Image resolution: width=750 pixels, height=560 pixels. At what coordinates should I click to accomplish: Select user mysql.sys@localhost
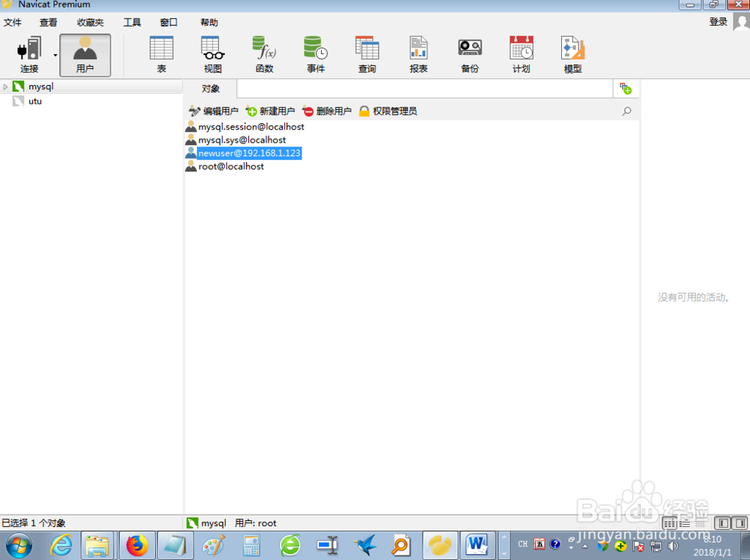[x=235, y=140]
